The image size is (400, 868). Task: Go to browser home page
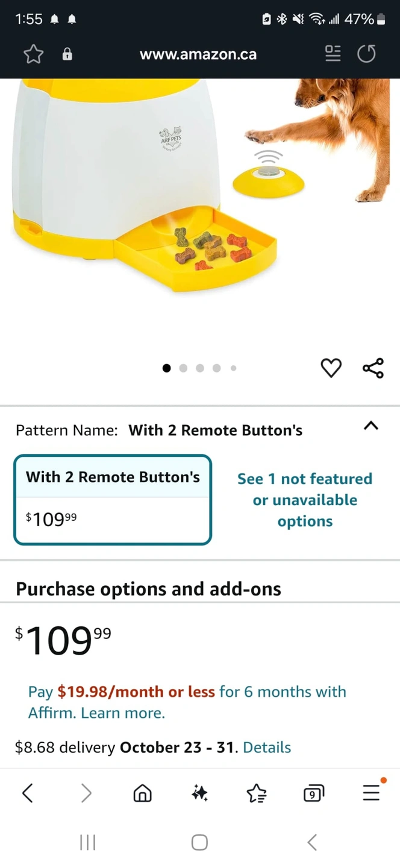point(142,793)
